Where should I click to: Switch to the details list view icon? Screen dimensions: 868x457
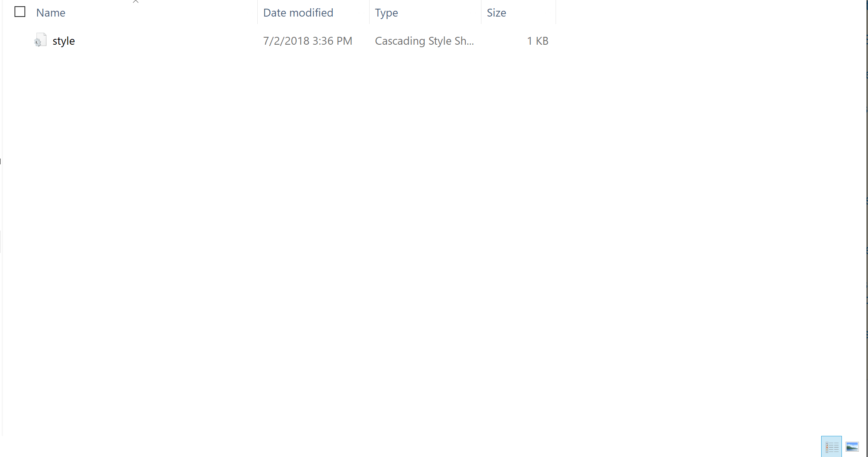tap(832, 447)
